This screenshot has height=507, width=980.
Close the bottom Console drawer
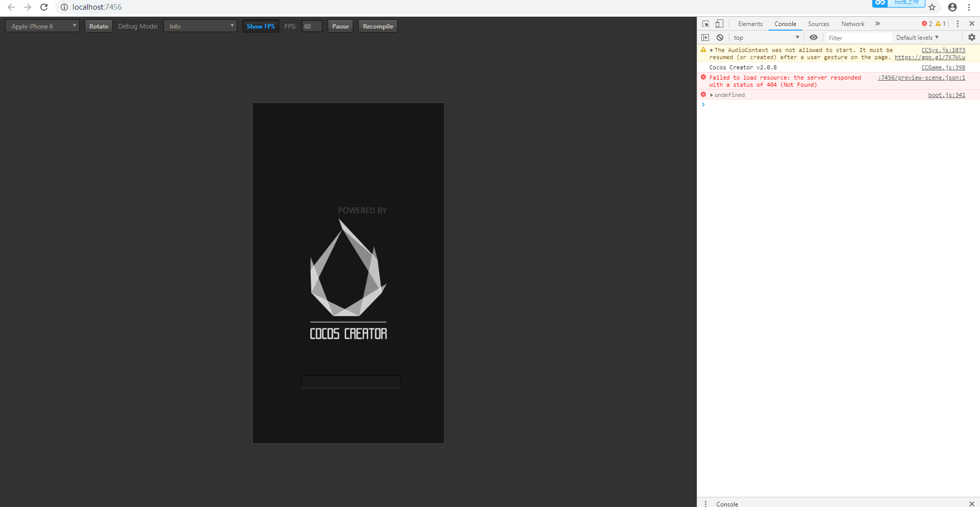[972, 504]
